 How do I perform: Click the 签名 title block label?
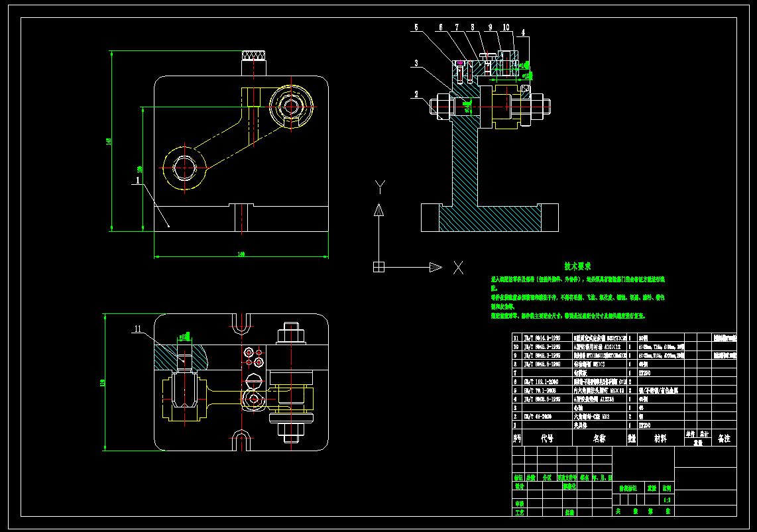pos(585,478)
